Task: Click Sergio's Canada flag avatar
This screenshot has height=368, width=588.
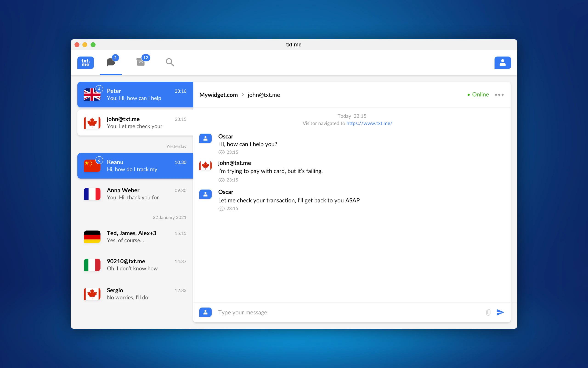Action: 92,294
